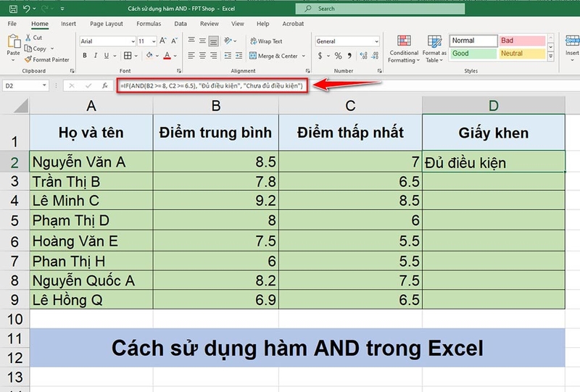Expand the Name Box dropdown arrow

(44, 86)
